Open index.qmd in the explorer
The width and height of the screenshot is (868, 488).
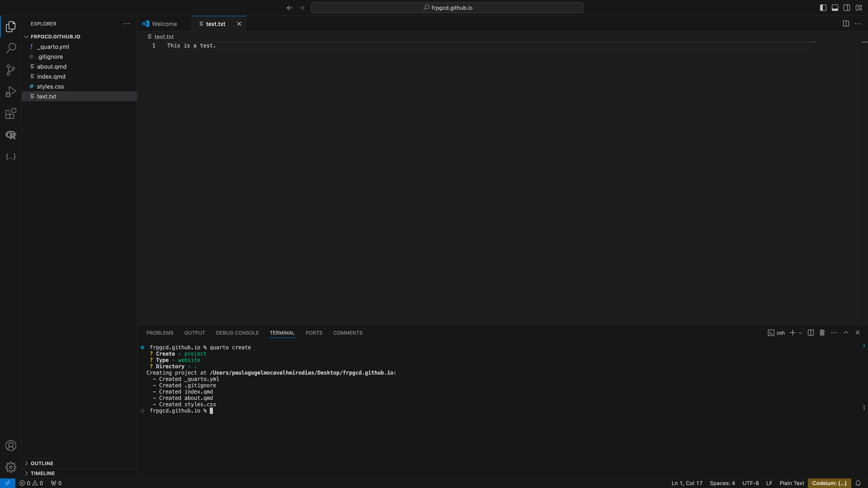[x=80, y=76]
